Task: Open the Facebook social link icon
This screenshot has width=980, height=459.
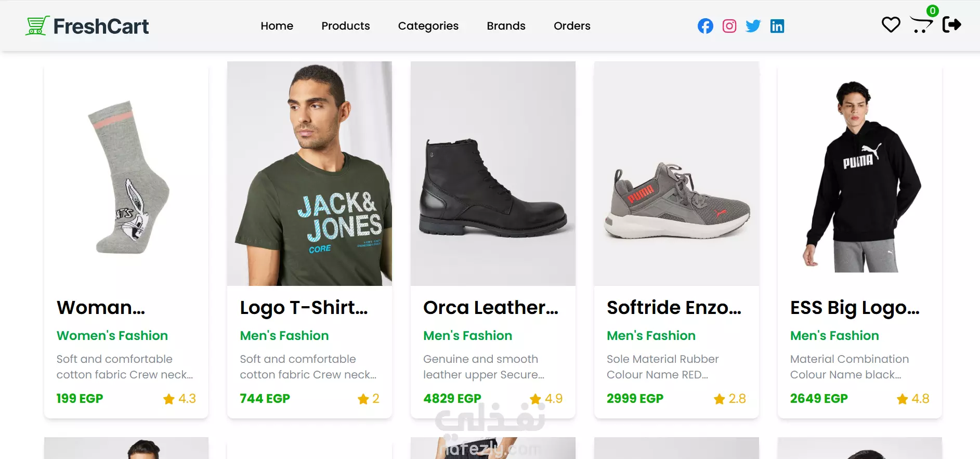Action: click(705, 26)
